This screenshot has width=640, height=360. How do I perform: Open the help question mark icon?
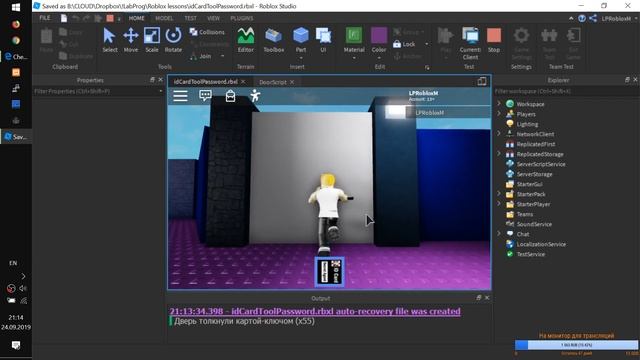(x=582, y=18)
